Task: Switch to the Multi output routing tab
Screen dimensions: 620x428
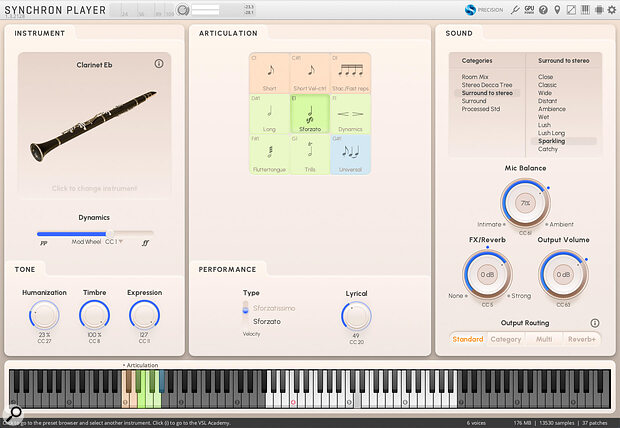Action: coord(544,340)
